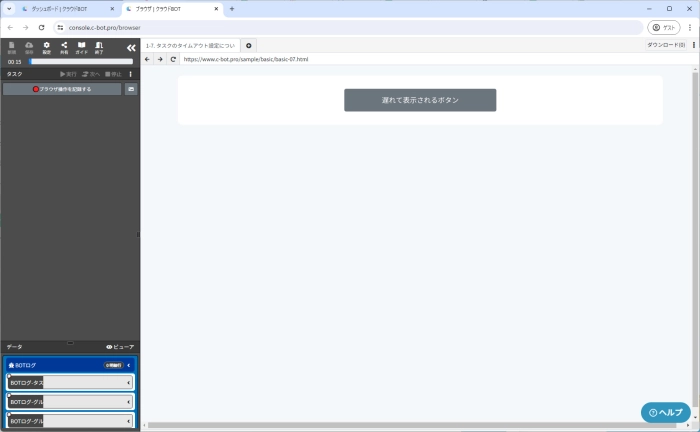Viewport: 700px width, 432px height.
Task: Click the task progress bar
Action: pyautogui.click(x=80, y=61)
